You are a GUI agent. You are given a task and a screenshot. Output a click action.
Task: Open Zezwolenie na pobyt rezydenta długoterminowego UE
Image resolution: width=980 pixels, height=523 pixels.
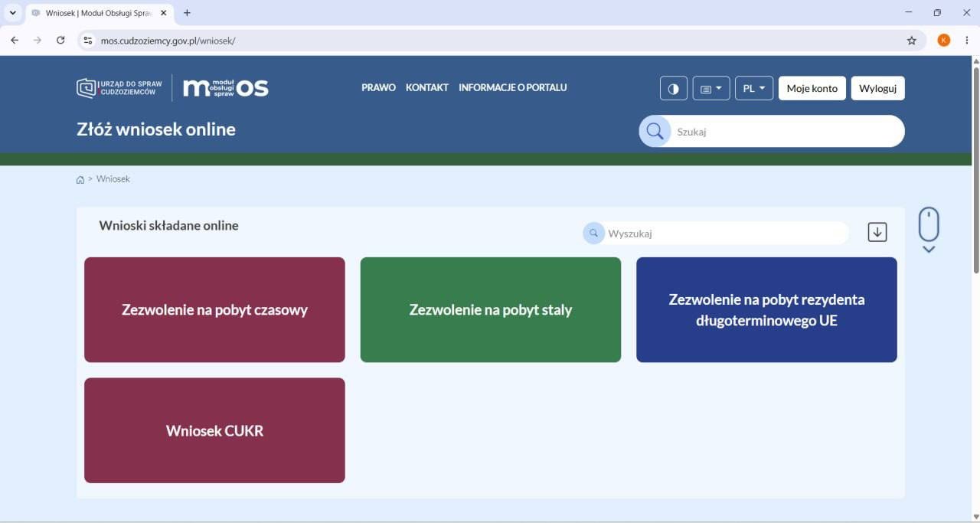coord(766,309)
